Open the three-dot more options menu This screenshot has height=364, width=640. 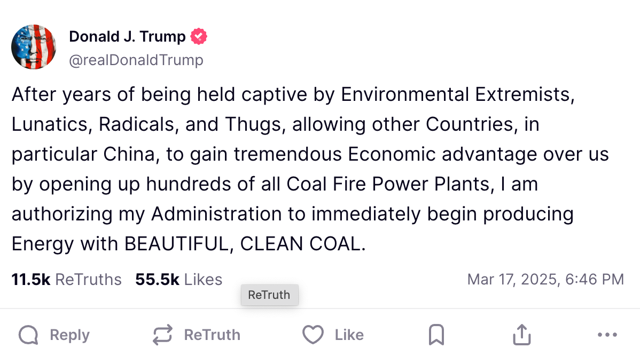pyautogui.click(x=607, y=335)
